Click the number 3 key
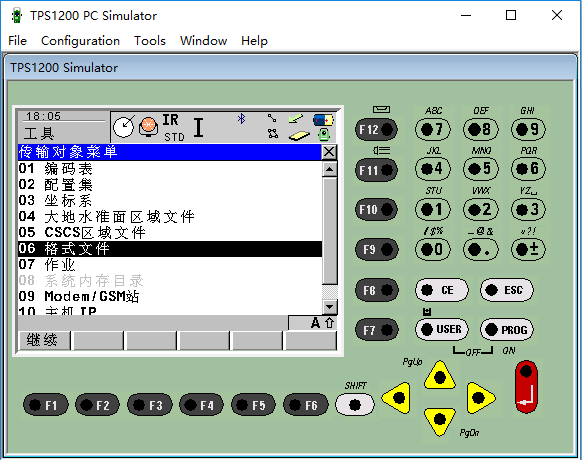The width and height of the screenshot is (582, 460). pos(528,209)
